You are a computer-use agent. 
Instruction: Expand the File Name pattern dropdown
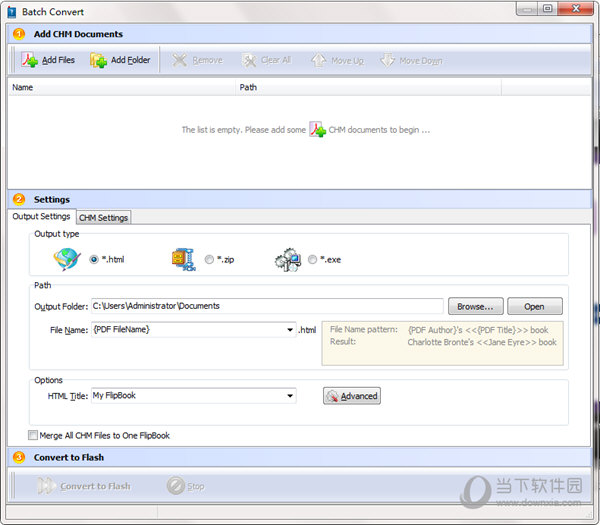tap(290, 330)
